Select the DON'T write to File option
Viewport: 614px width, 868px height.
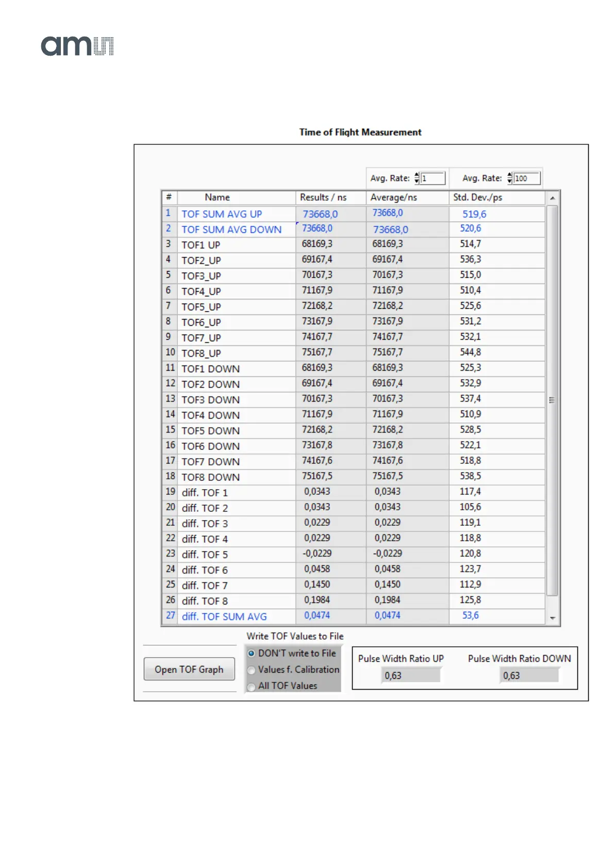[292, 653]
